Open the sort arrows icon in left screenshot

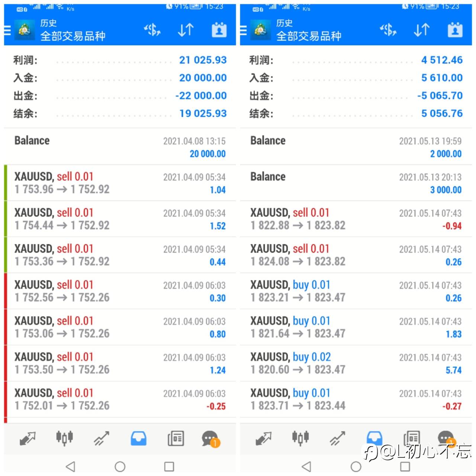[185, 30]
